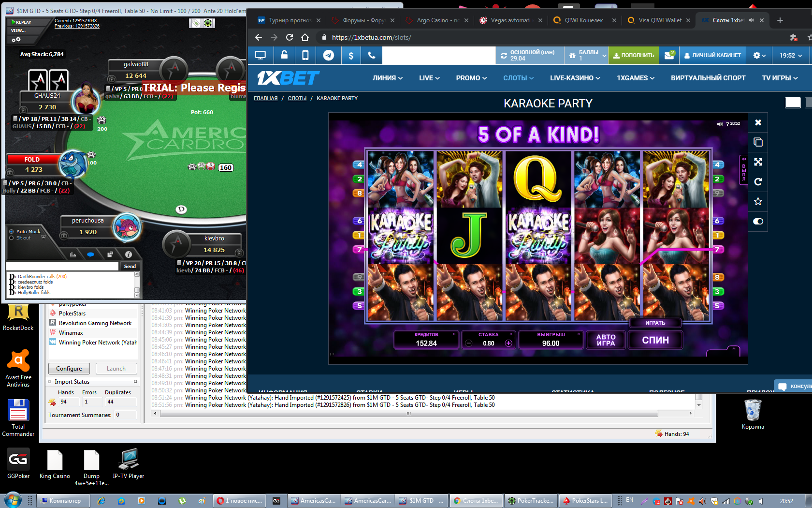
Task: Click the Слоты breadcrumb link
Action: (297, 98)
